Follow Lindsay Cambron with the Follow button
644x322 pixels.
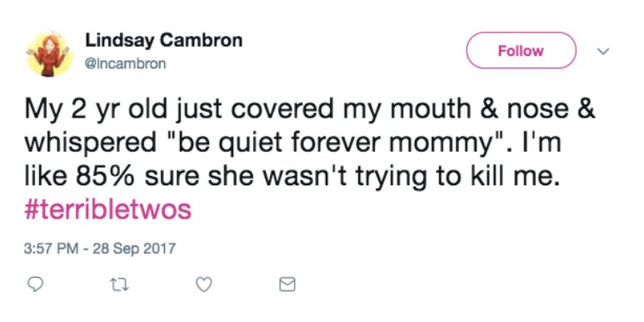point(521,51)
